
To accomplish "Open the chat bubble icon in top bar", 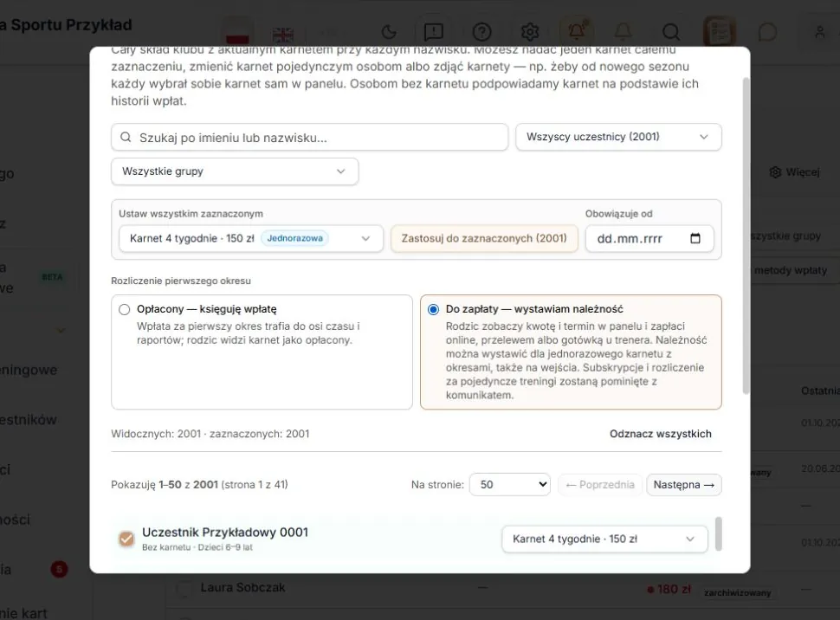I will tap(767, 32).
